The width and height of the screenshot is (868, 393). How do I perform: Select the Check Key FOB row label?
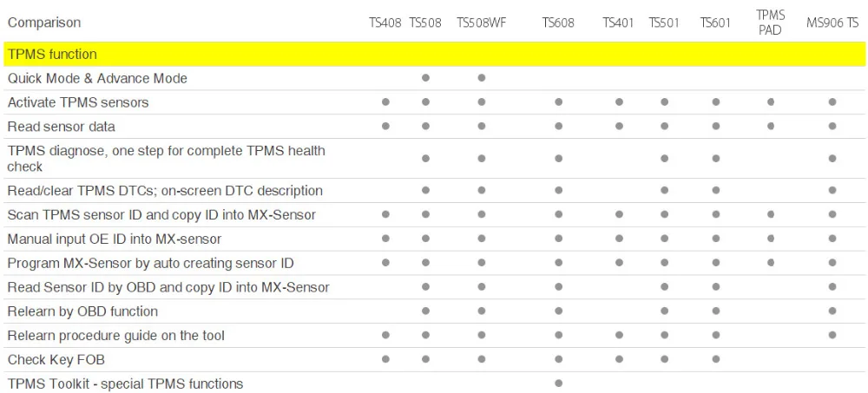click(56, 360)
